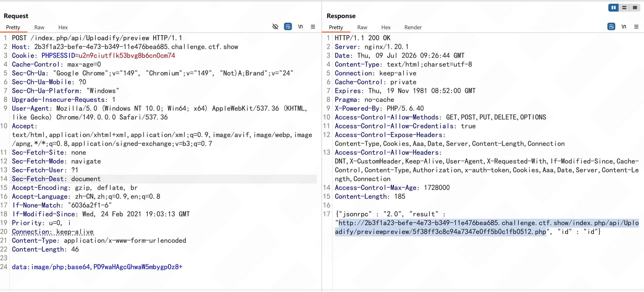This screenshot has width=644, height=292.
Task: Toggle \n newline display in Response pane
Action: (624, 26)
